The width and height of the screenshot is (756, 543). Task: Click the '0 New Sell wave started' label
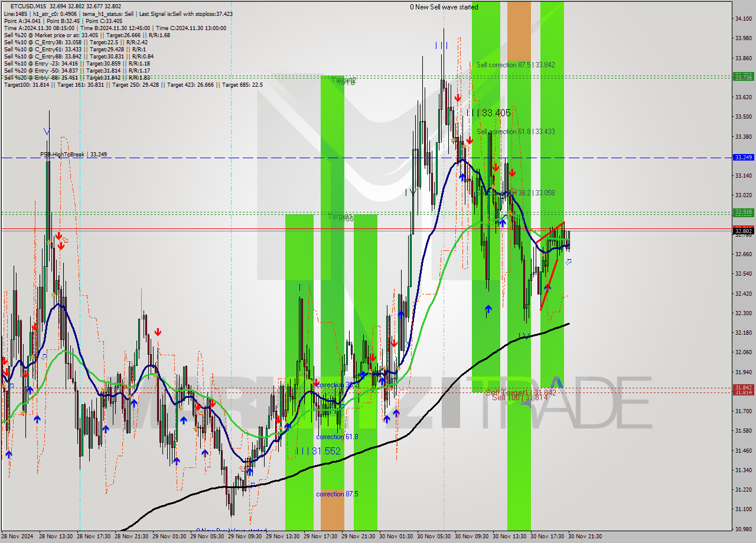point(444,7)
